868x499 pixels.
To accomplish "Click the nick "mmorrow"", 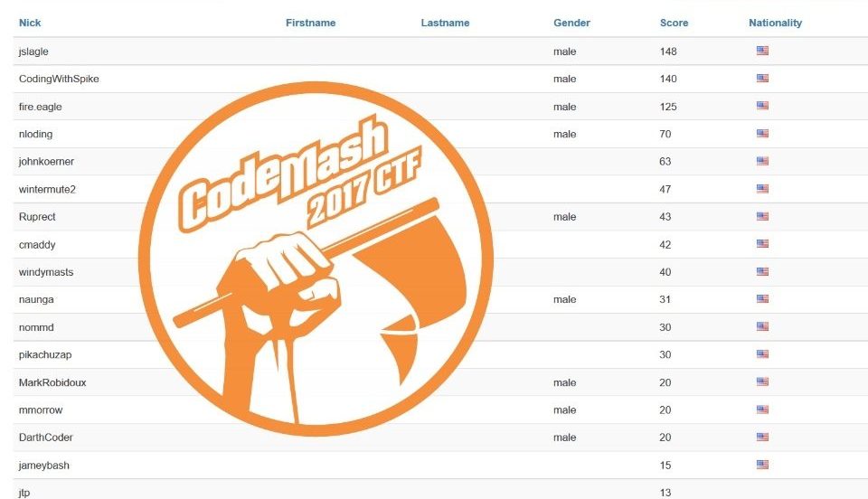I will pos(41,410).
